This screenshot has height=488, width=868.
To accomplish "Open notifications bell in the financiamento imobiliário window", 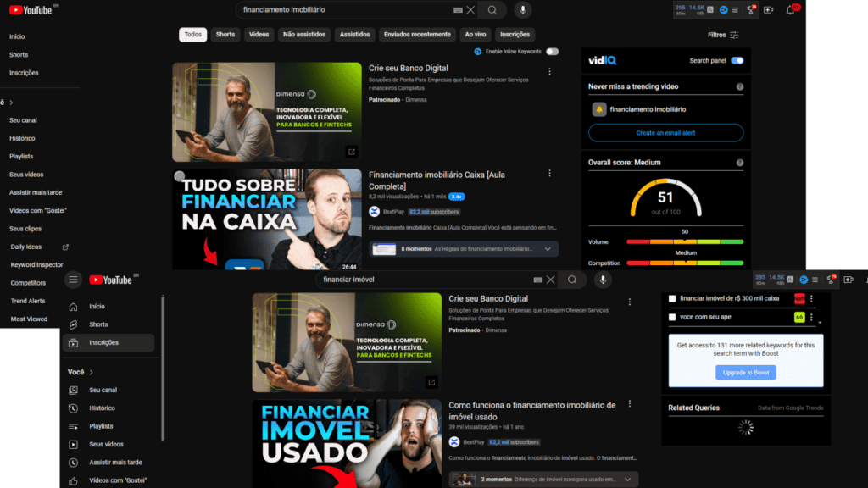I will (x=791, y=10).
